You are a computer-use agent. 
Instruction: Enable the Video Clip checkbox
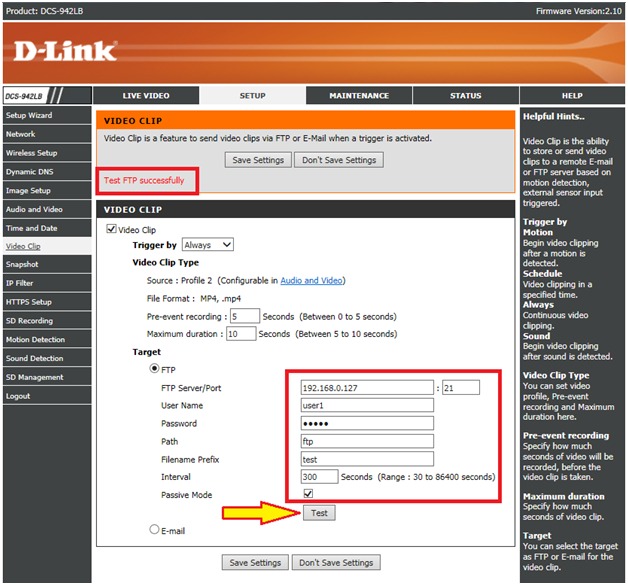(111, 230)
